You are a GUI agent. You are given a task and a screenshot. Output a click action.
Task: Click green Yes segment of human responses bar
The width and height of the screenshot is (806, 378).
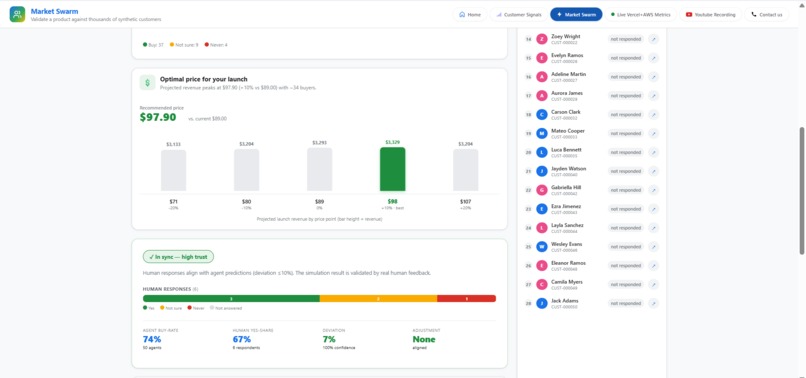click(x=231, y=298)
